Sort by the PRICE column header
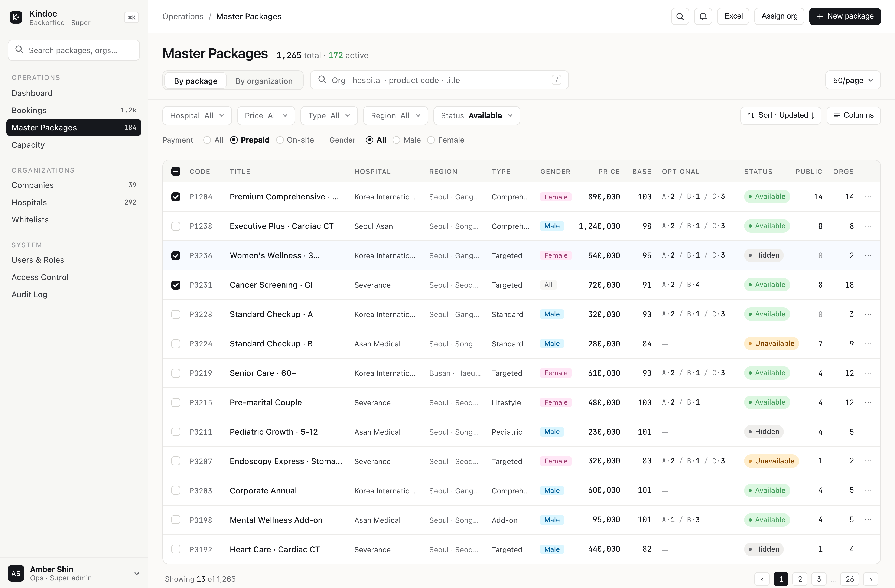Screen dimensions: 895x588 click(x=609, y=171)
